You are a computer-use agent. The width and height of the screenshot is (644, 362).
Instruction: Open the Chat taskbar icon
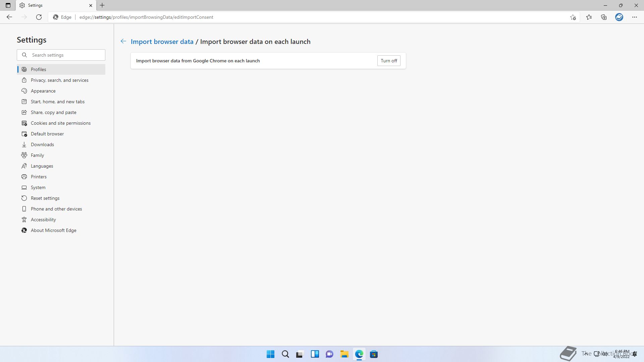pyautogui.click(x=329, y=354)
